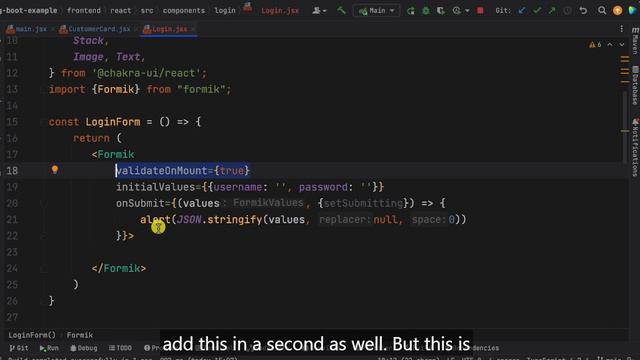
Task: Click the yellow intention lightbulb
Action: click(55, 170)
